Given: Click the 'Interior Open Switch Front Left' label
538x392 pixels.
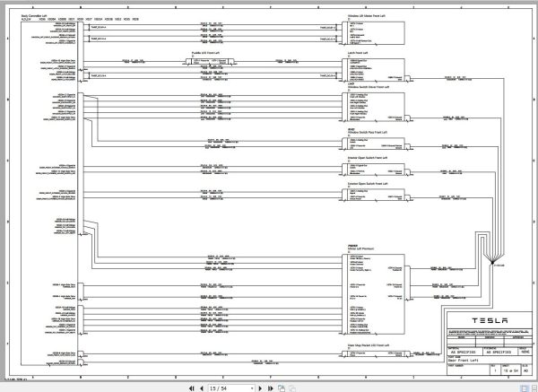Looking at the screenshot, I should [x=368, y=158].
